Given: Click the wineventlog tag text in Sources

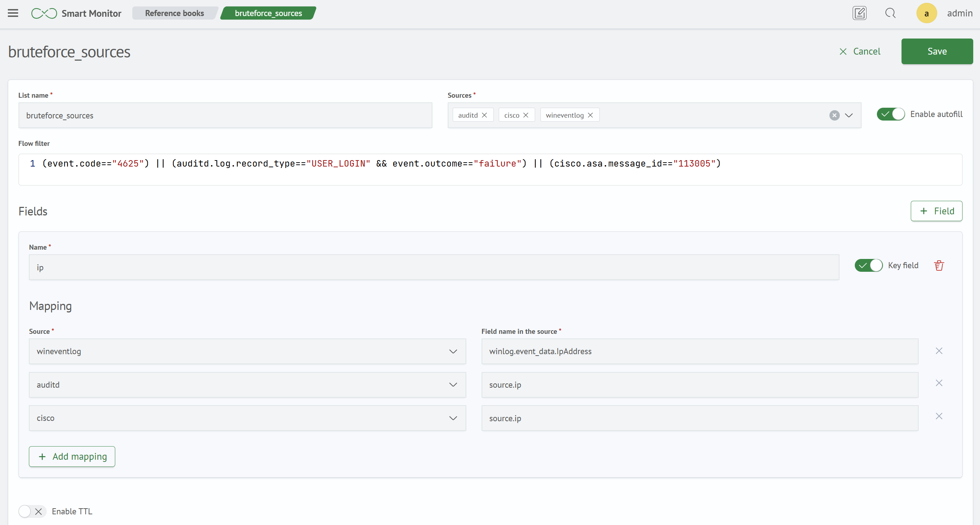Looking at the screenshot, I should click(565, 115).
